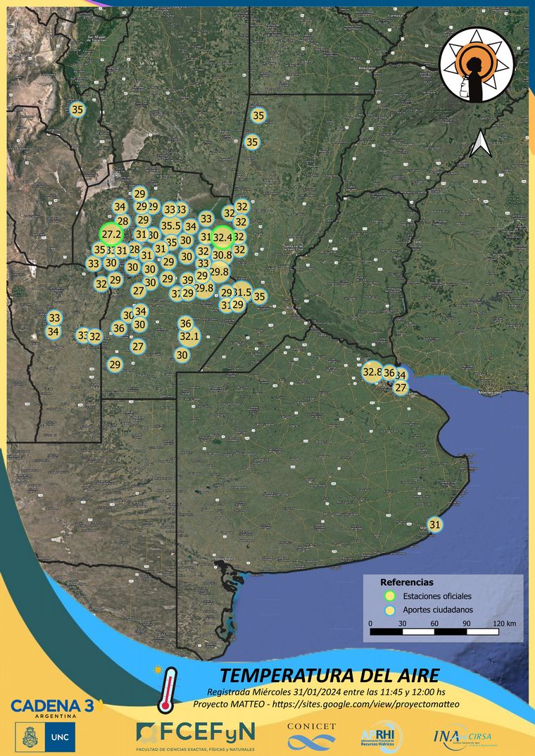Click the Cadena 3 Argentina logo
This screenshot has width=535, height=756.
click(55, 707)
